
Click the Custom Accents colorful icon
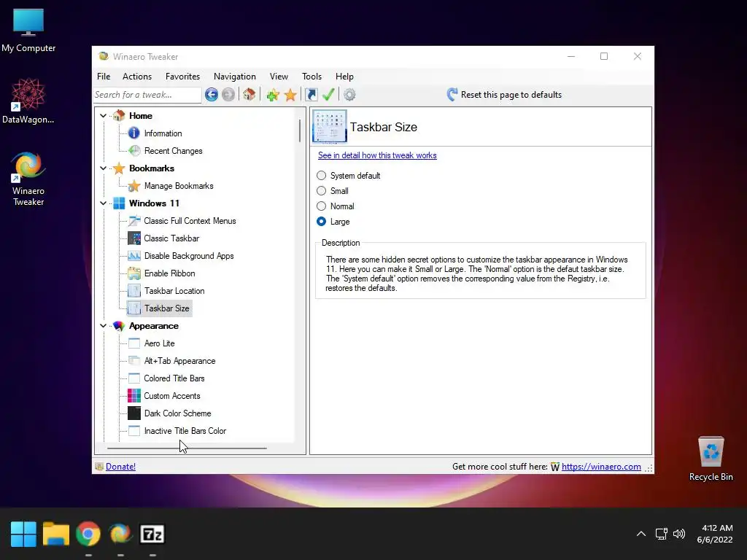[134, 396]
